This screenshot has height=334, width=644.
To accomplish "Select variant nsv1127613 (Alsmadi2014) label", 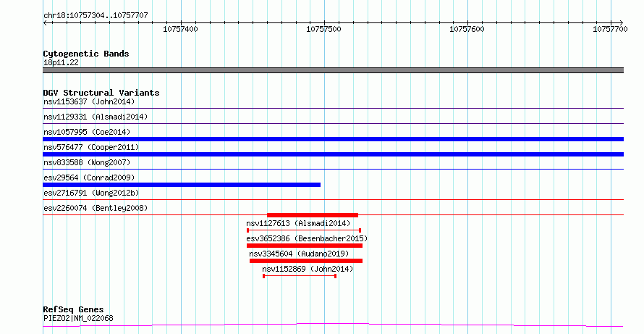I will tap(298, 223).
